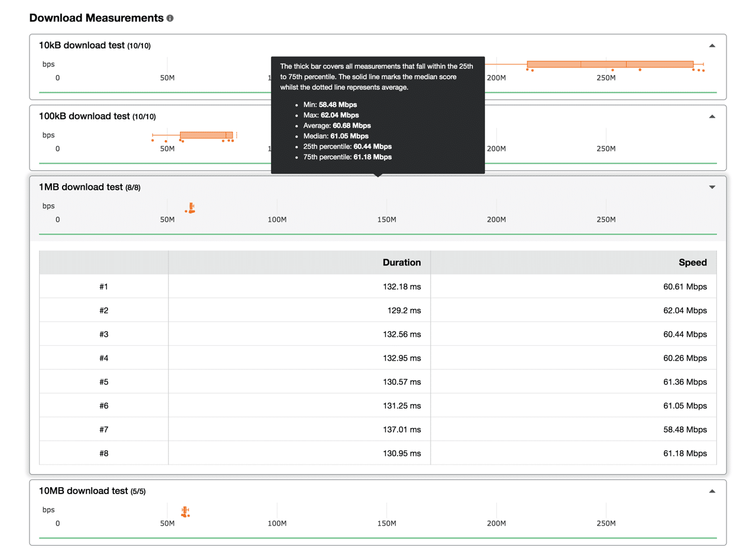Click the 250M label on the 1MB axis
Image resolution: width=756 pixels, height=558 pixels.
coord(606,219)
